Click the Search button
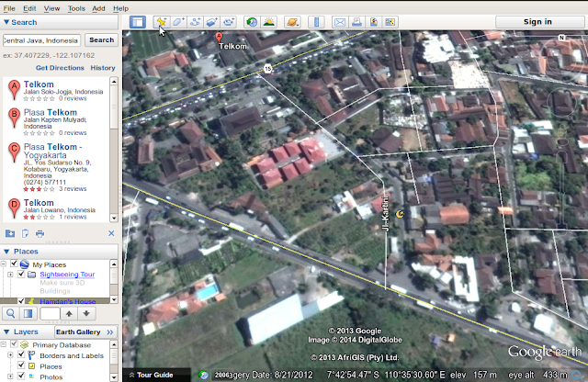This screenshot has height=382, width=588. point(101,40)
